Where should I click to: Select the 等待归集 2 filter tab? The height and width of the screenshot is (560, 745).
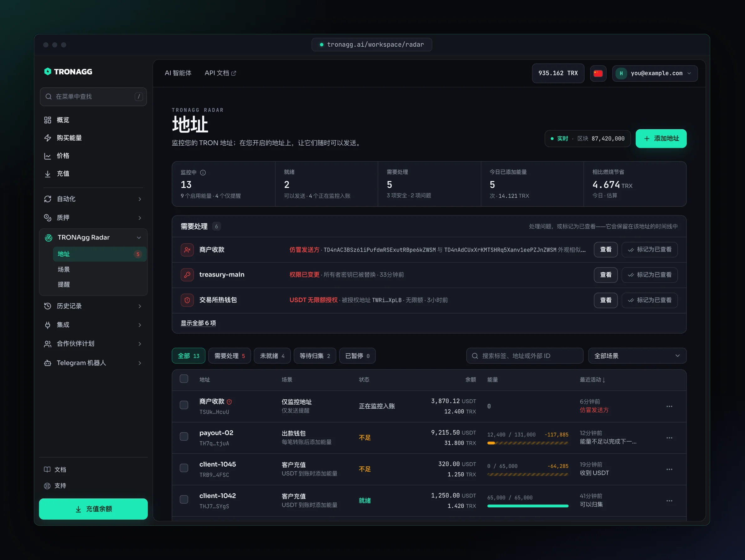[315, 356]
